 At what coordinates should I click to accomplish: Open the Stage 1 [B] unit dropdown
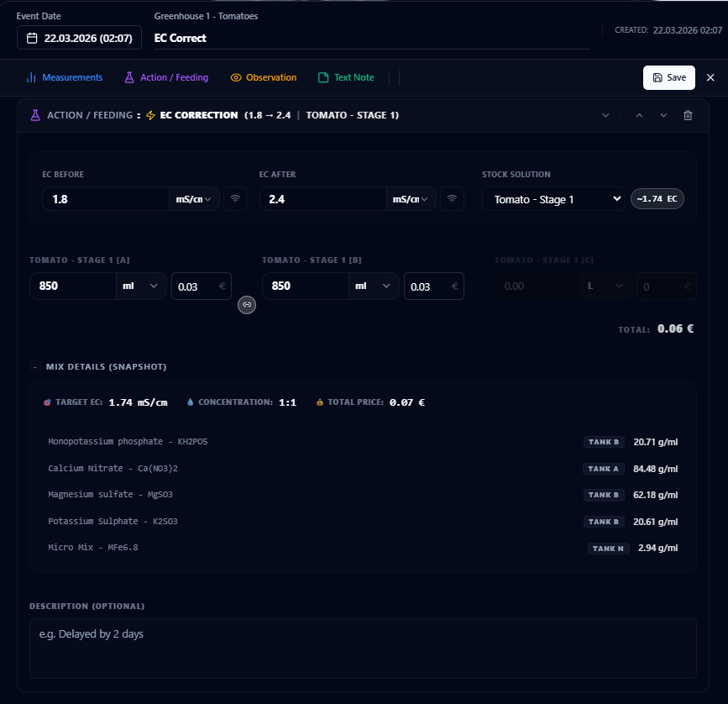pyautogui.click(x=374, y=286)
